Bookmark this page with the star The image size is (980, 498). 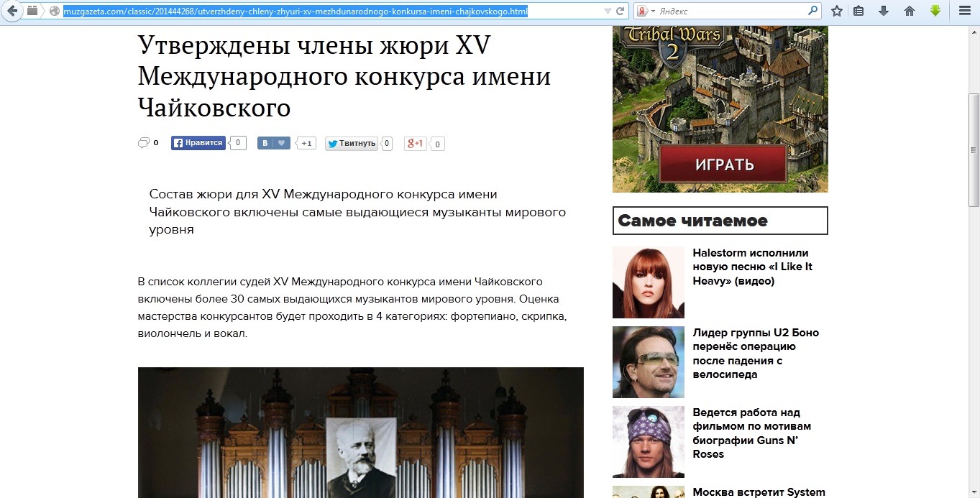[x=837, y=11]
